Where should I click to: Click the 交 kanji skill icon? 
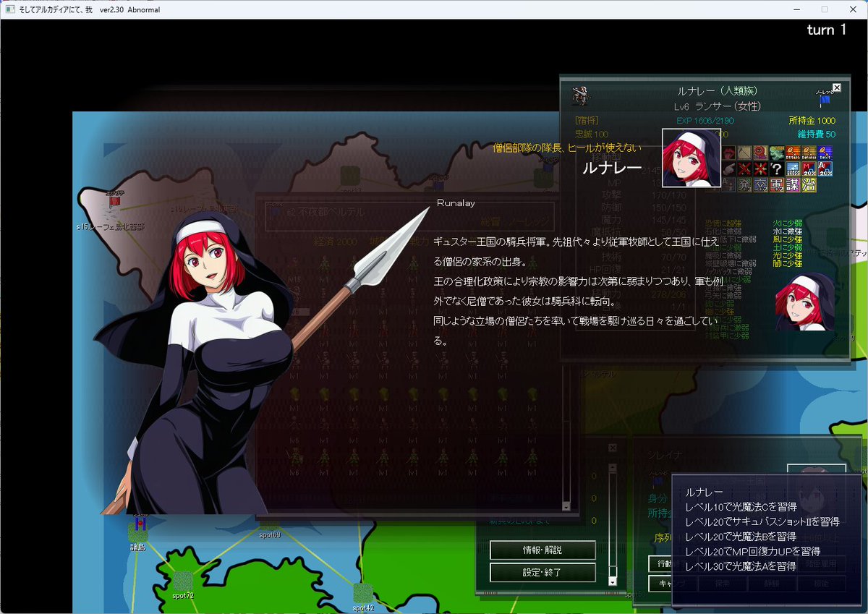tap(761, 184)
